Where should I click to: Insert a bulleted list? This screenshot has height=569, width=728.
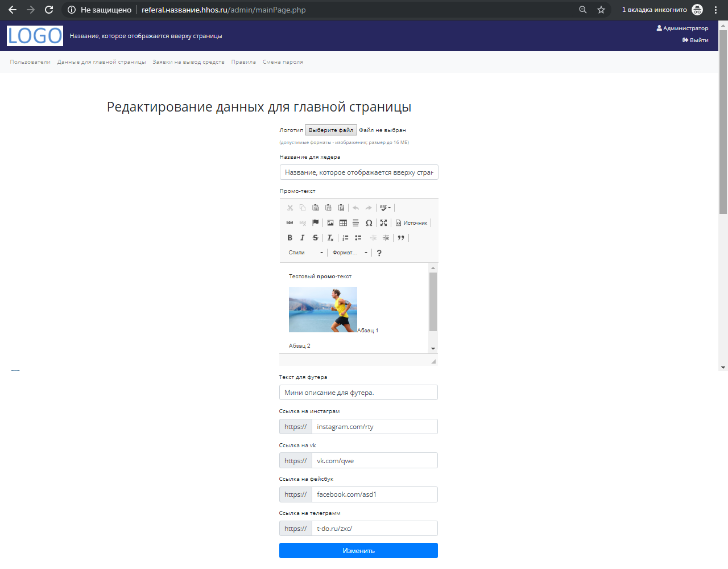point(358,238)
